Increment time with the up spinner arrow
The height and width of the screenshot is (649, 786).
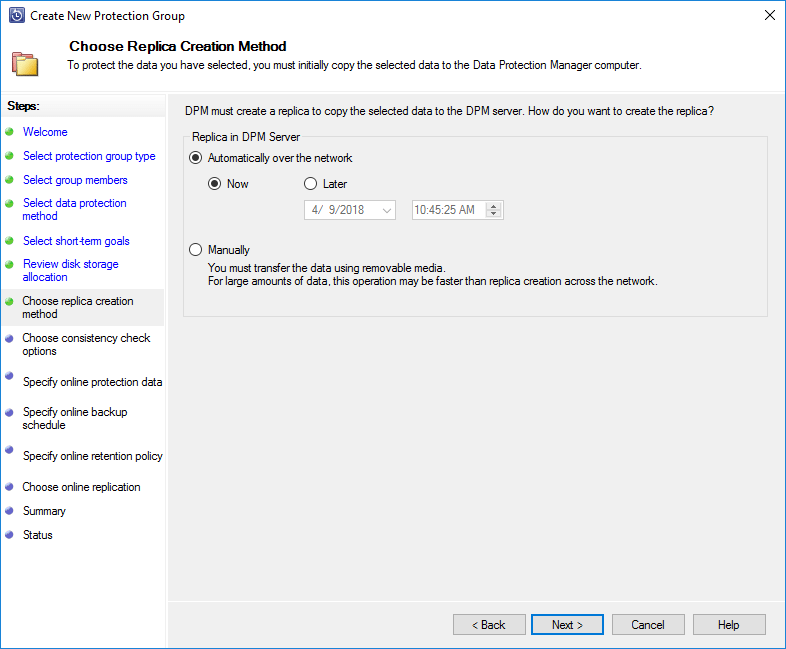(x=494, y=206)
